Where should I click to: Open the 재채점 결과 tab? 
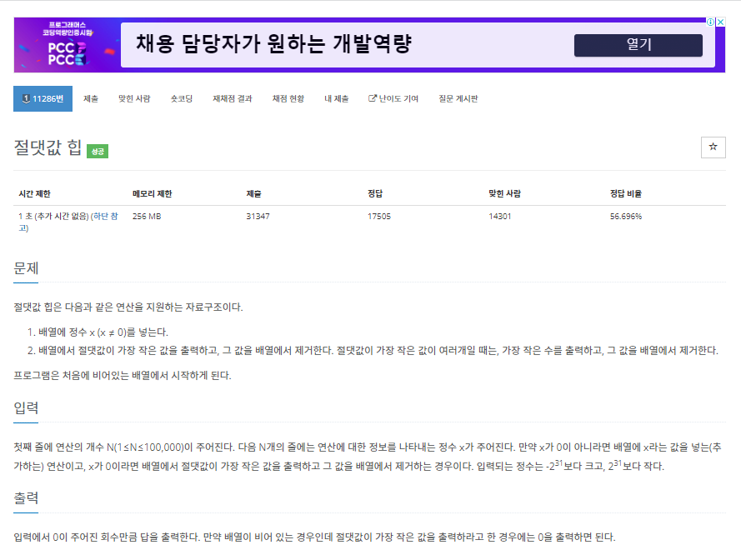[x=233, y=99]
